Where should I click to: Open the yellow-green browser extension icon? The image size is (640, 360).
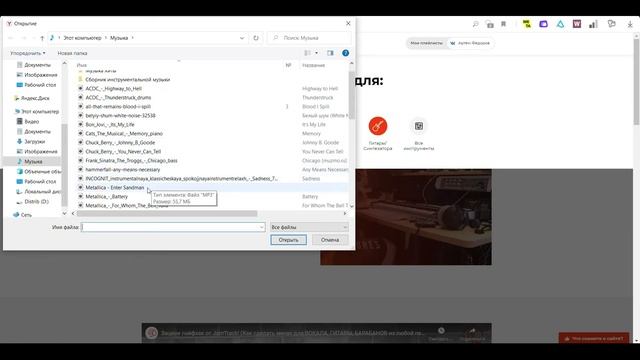pyautogui.click(x=527, y=24)
